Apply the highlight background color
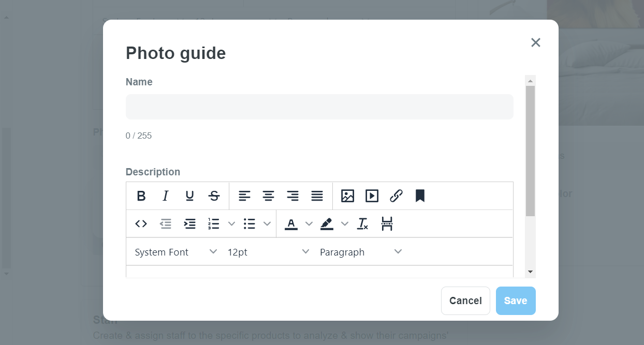The width and height of the screenshot is (644, 345). tap(327, 224)
